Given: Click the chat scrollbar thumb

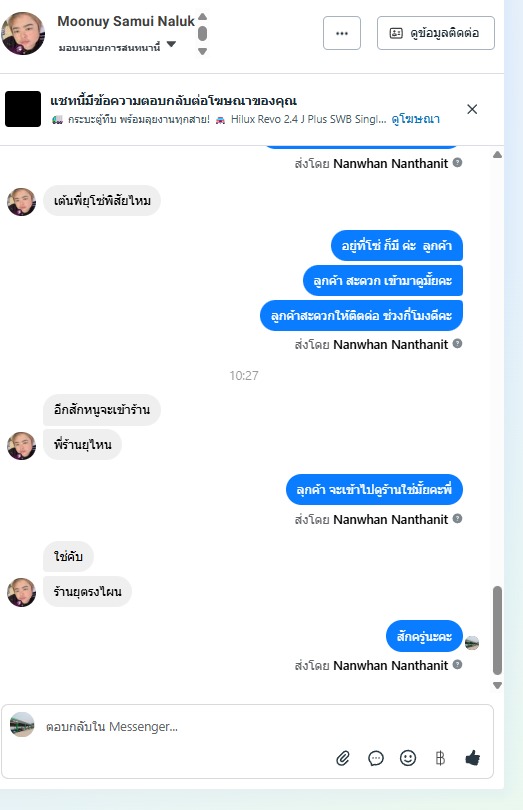Looking at the screenshot, I should [x=497, y=630].
